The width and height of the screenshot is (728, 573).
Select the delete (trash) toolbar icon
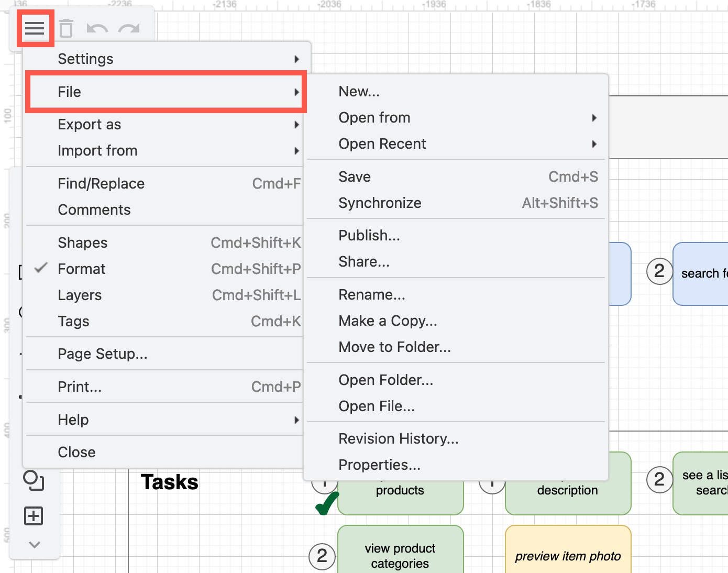[x=65, y=28]
